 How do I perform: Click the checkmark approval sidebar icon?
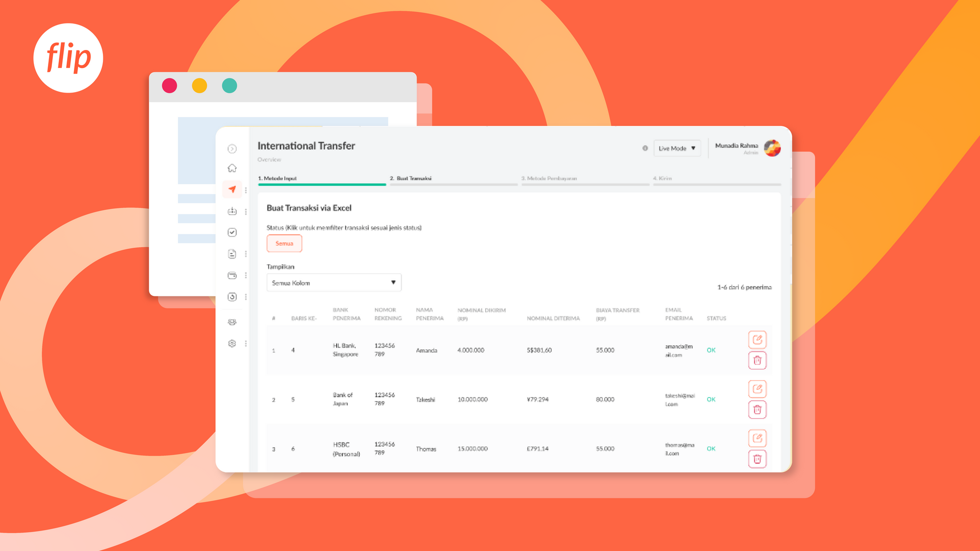(x=232, y=233)
